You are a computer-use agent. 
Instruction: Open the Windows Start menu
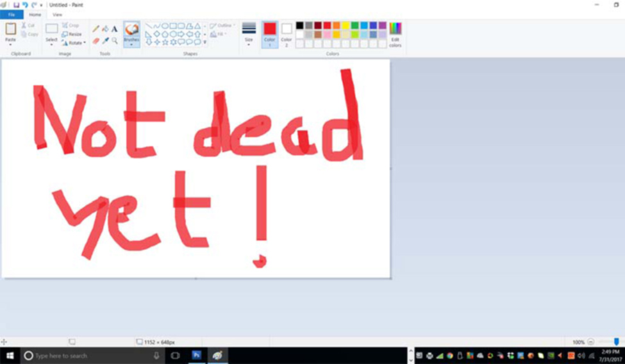(x=10, y=355)
